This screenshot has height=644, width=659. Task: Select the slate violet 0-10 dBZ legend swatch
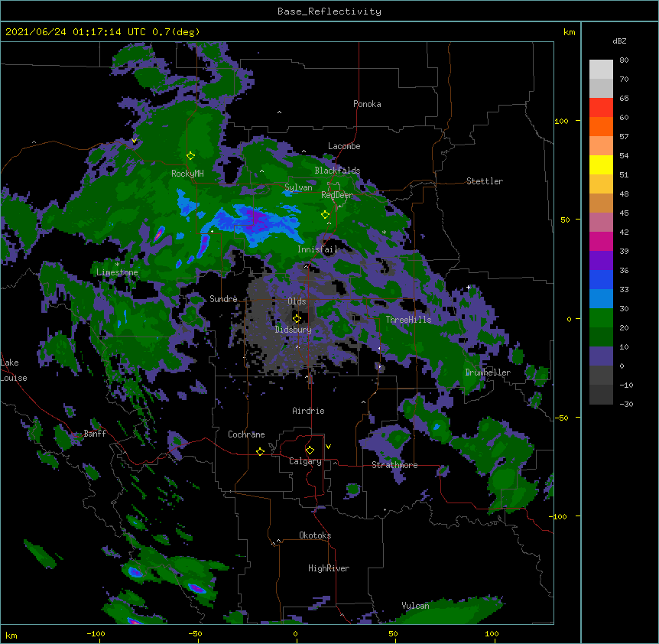601,356
